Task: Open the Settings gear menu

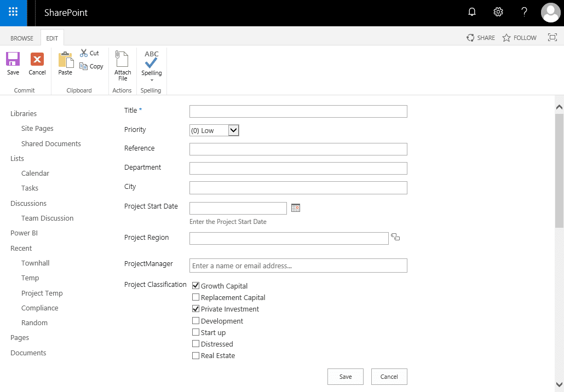Action: (x=498, y=12)
